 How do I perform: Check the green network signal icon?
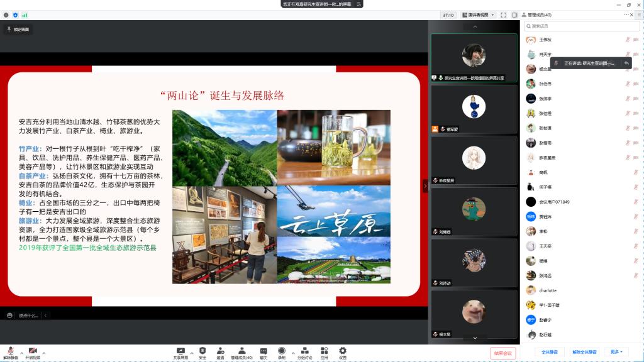tap(25, 15)
